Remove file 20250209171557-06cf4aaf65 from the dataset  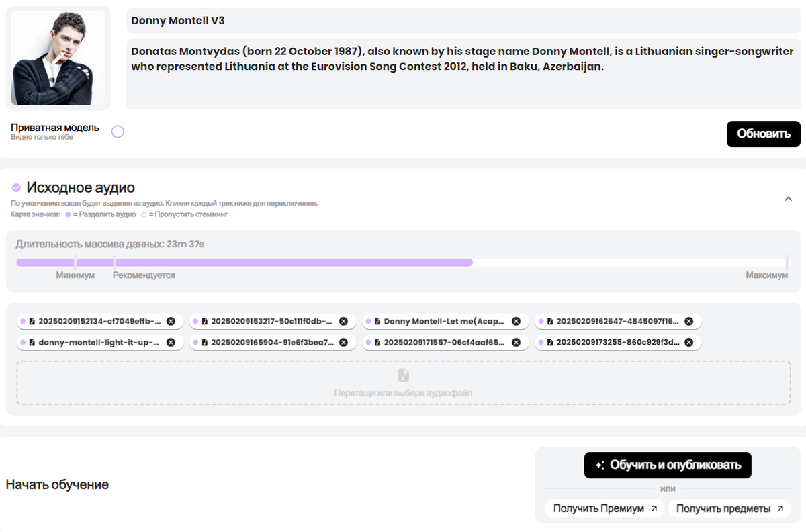[x=516, y=343]
